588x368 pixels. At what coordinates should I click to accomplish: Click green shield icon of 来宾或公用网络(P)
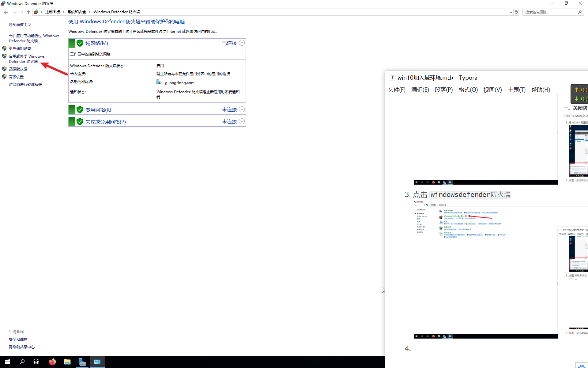80,122
